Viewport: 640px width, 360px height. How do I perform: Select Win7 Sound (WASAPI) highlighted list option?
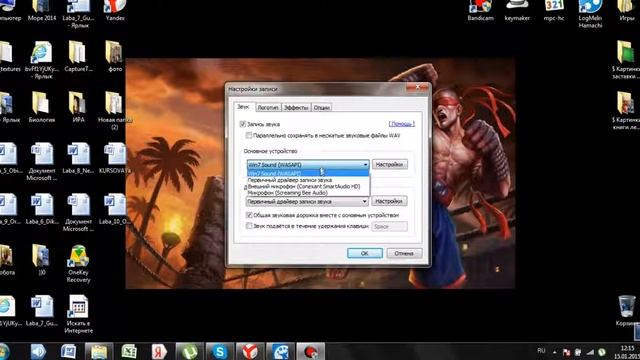308,173
